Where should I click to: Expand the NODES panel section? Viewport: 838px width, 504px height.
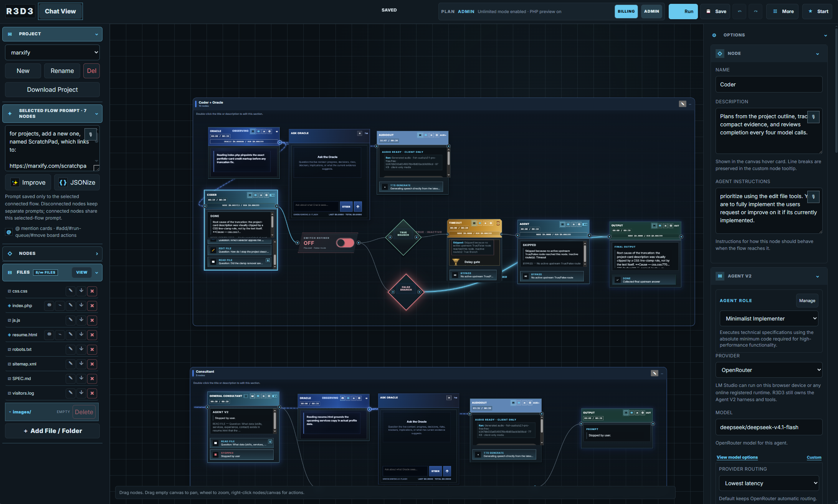click(52, 254)
